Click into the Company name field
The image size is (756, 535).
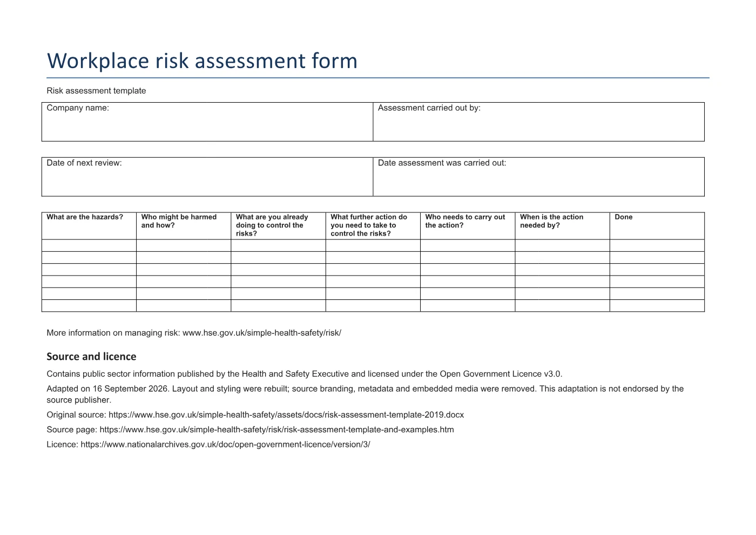coord(207,122)
